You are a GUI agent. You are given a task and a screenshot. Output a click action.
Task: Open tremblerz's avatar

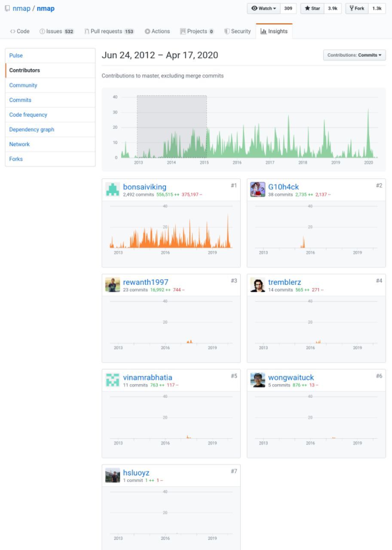(x=258, y=285)
